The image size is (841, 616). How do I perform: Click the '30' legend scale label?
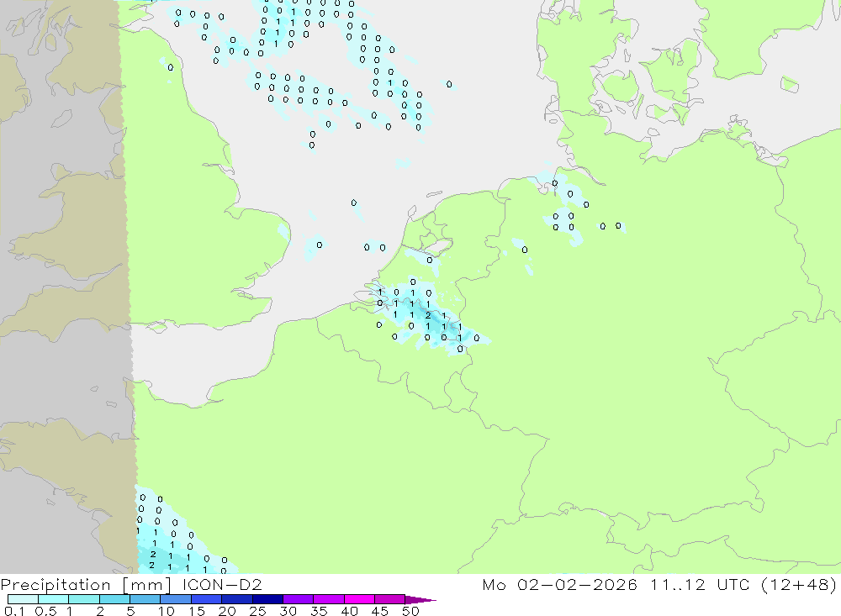(x=288, y=611)
